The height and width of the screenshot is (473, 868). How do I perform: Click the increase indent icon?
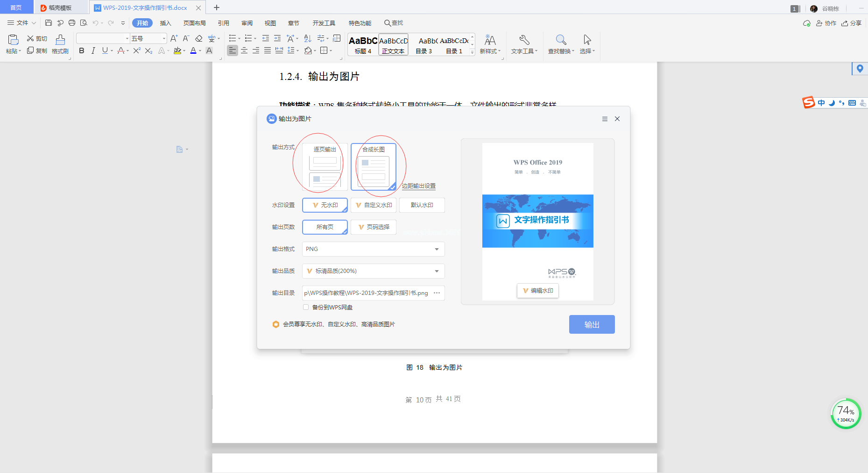(277, 38)
